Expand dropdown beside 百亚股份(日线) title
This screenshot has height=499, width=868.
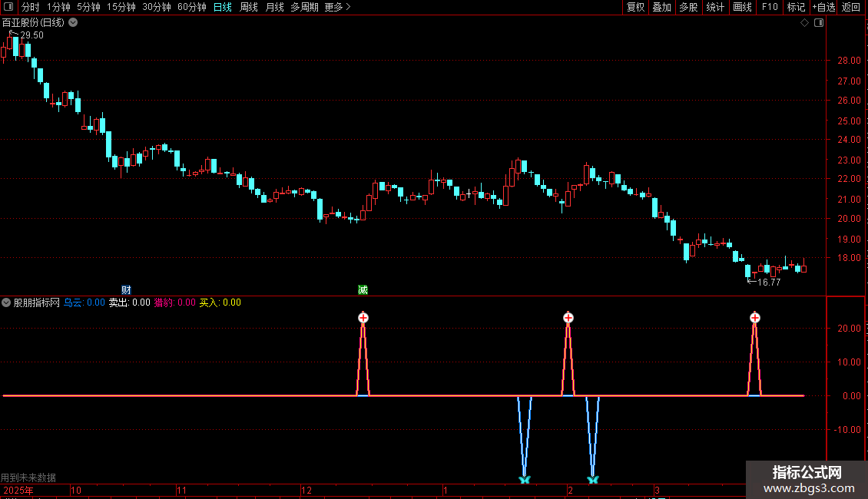point(73,23)
